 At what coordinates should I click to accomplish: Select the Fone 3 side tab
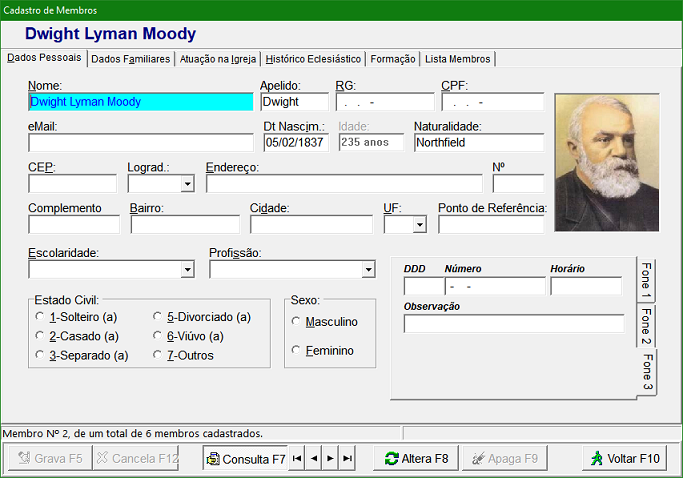pos(647,372)
